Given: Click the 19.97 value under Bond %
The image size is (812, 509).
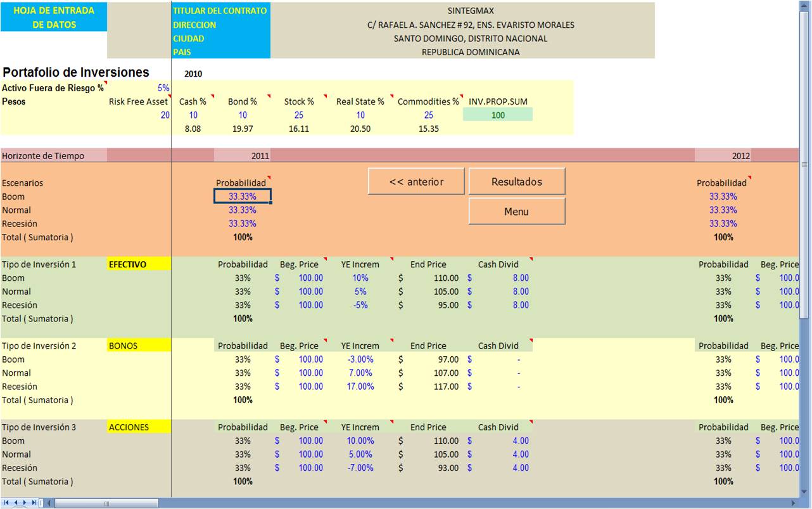Looking at the screenshot, I should [x=243, y=129].
